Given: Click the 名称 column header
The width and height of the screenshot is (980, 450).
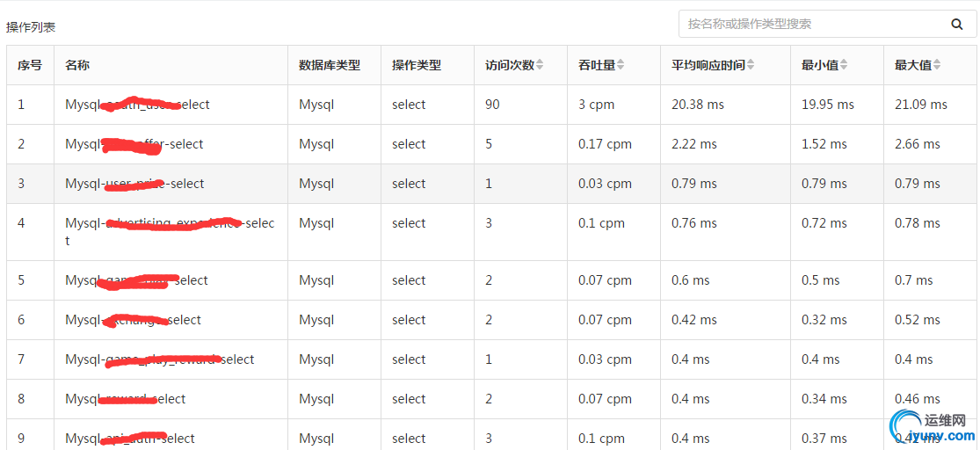Looking at the screenshot, I should click(77, 65).
